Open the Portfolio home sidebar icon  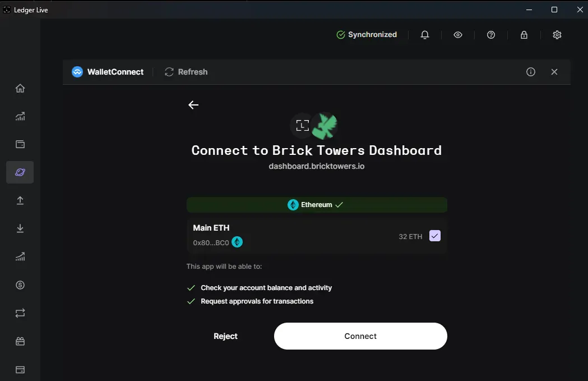20,88
